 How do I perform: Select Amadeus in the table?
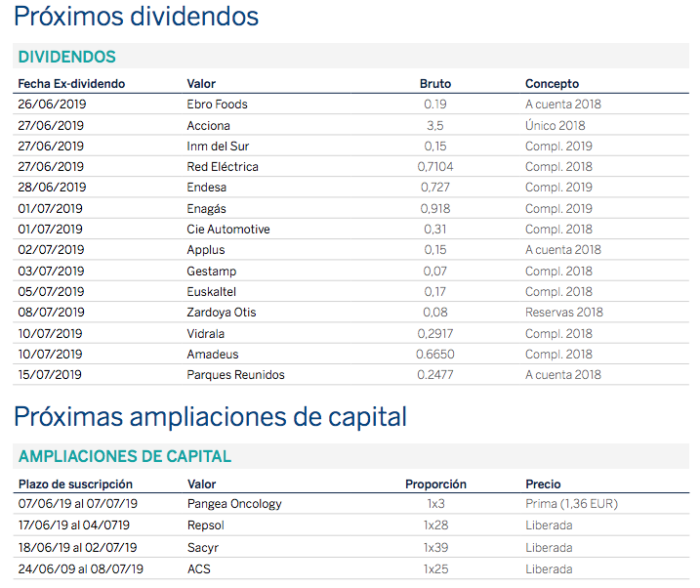(x=213, y=354)
